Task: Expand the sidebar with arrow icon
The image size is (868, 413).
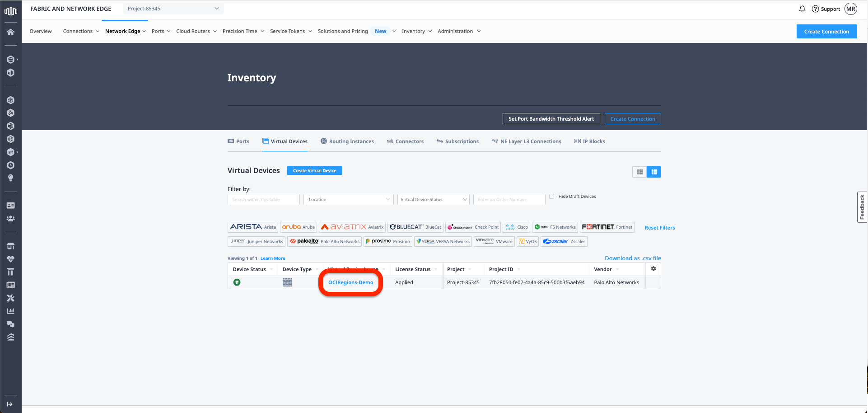Action: [10, 404]
